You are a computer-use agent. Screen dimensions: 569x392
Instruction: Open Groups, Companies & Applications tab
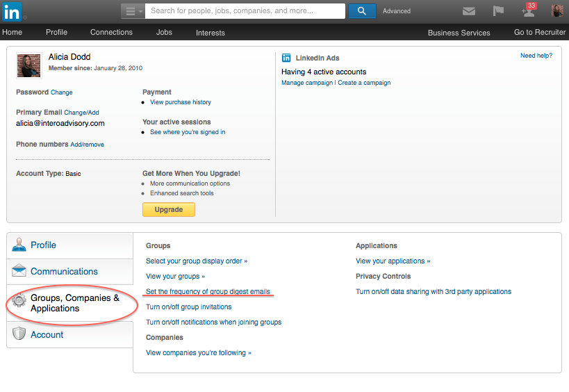click(69, 303)
